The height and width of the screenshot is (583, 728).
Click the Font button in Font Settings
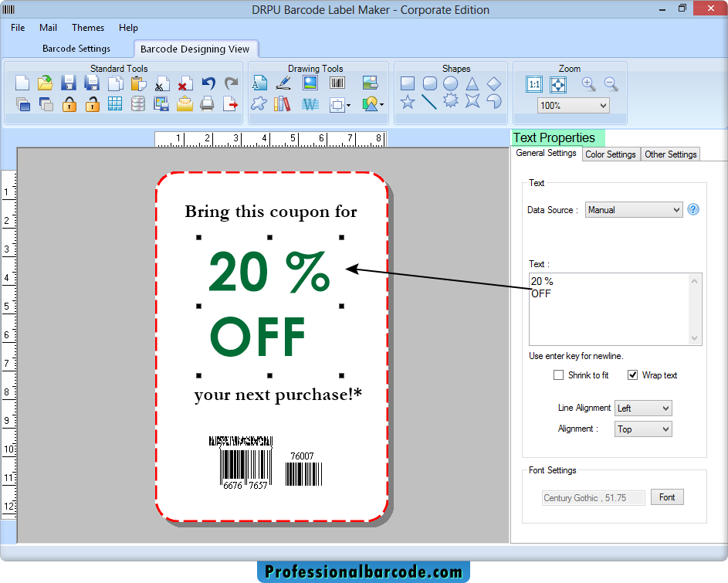tap(667, 497)
